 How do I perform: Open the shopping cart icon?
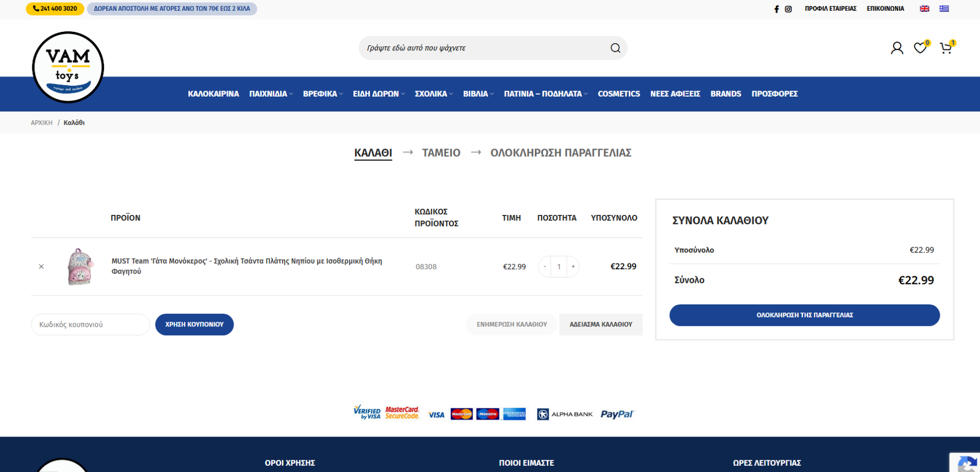pyautogui.click(x=946, y=48)
